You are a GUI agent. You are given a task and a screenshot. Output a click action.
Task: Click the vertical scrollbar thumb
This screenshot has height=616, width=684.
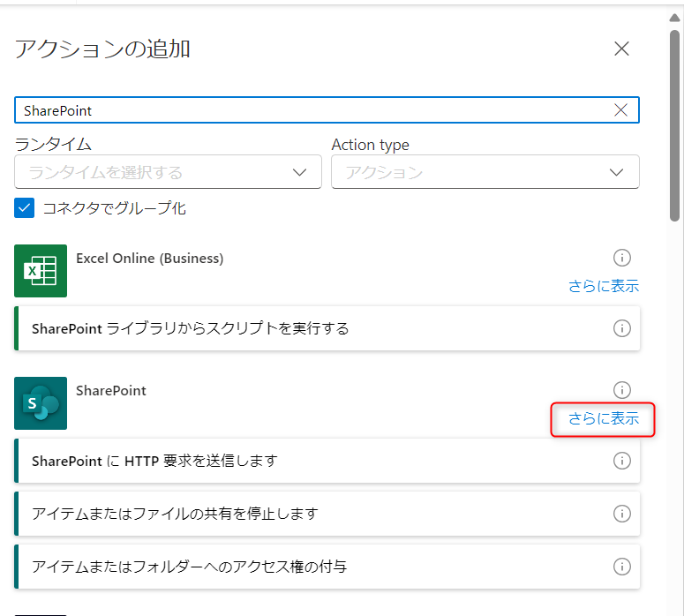pos(674,125)
